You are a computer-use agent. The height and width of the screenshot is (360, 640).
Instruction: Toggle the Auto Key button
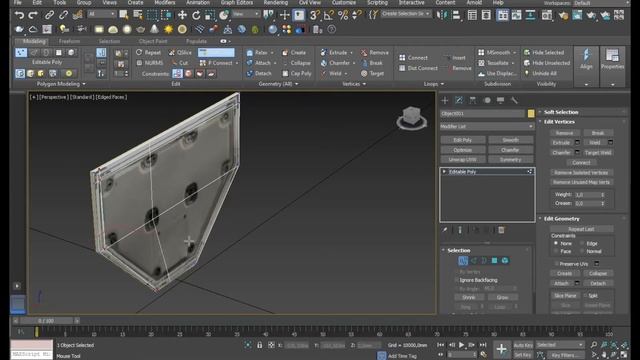(x=523, y=345)
